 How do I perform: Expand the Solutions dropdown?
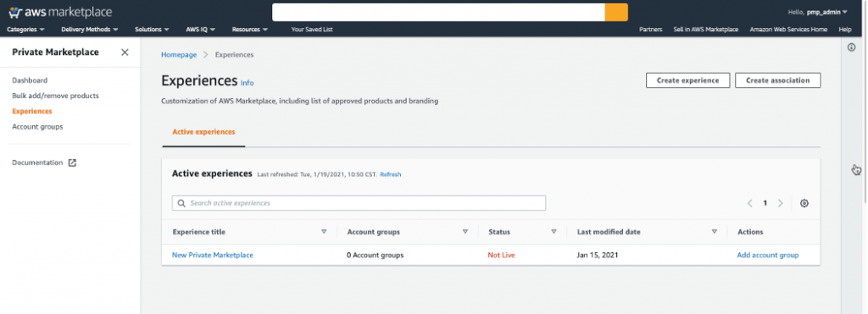pyautogui.click(x=153, y=30)
